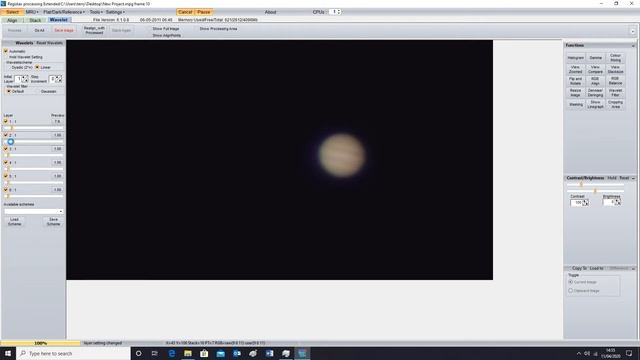Open the Flip and Rotate function
Image resolution: width=640 pixels, height=360 pixels.
point(575,81)
